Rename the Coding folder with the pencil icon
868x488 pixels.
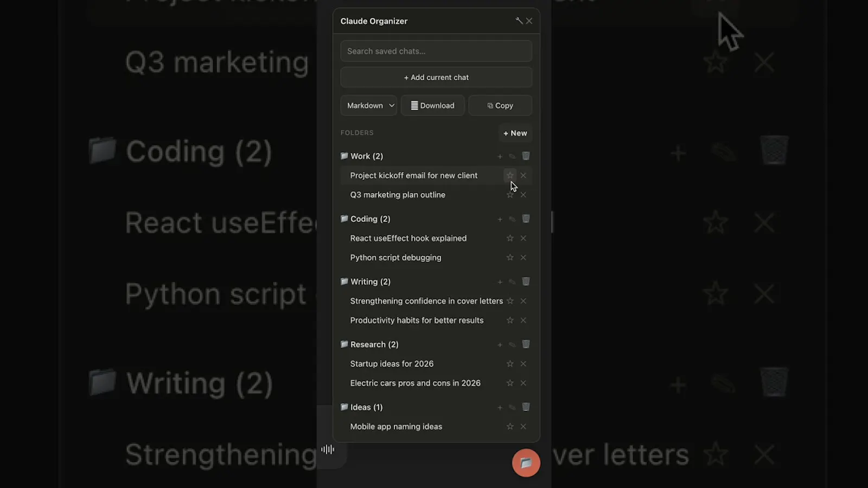[x=512, y=220]
